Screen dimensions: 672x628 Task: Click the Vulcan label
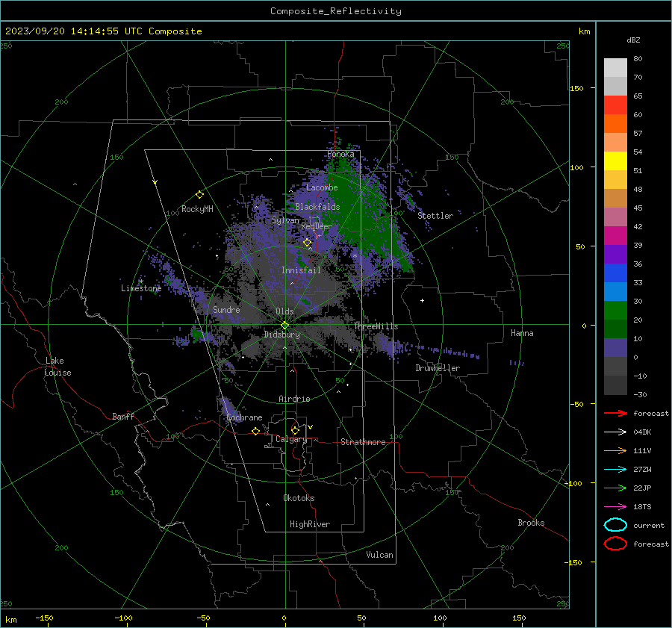click(379, 555)
